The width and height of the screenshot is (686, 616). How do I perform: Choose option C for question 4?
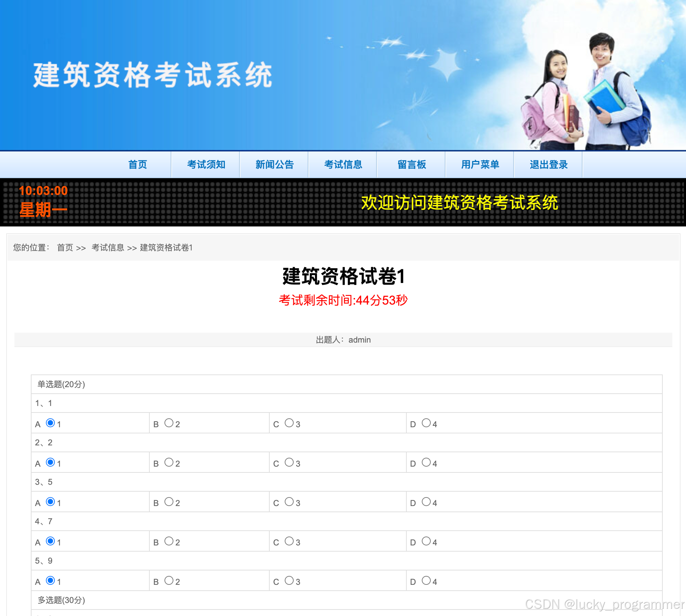(x=289, y=541)
